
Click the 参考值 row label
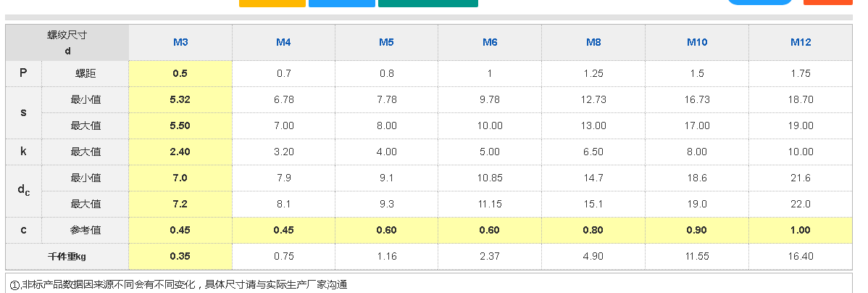85,230
